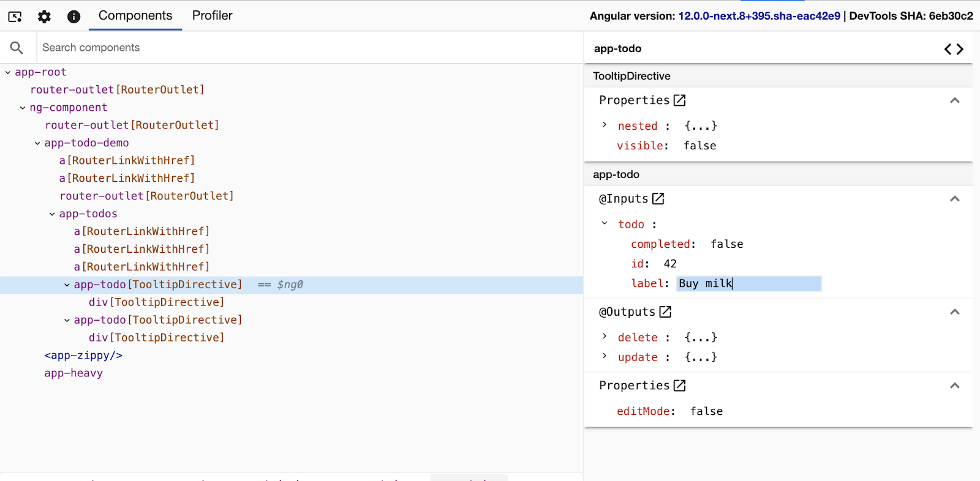Open @Inputs documentation link icon
Image resolution: width=980 pixels, height=481 pixels.
click(658, 199)
